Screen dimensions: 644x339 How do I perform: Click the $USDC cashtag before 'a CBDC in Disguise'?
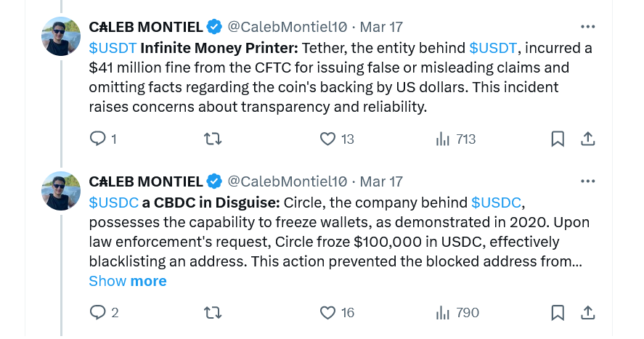click(113, 201)
